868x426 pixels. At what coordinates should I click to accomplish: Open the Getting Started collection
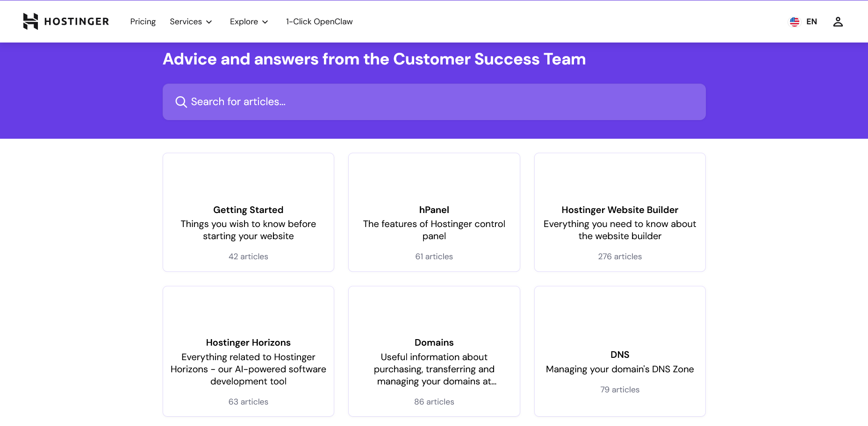pyautogui.click(x=248, y=212)
